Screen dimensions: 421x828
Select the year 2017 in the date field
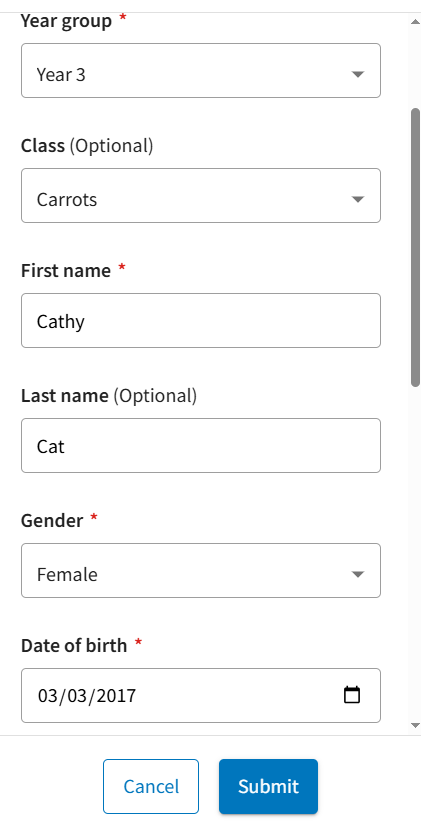coord(117,695)
